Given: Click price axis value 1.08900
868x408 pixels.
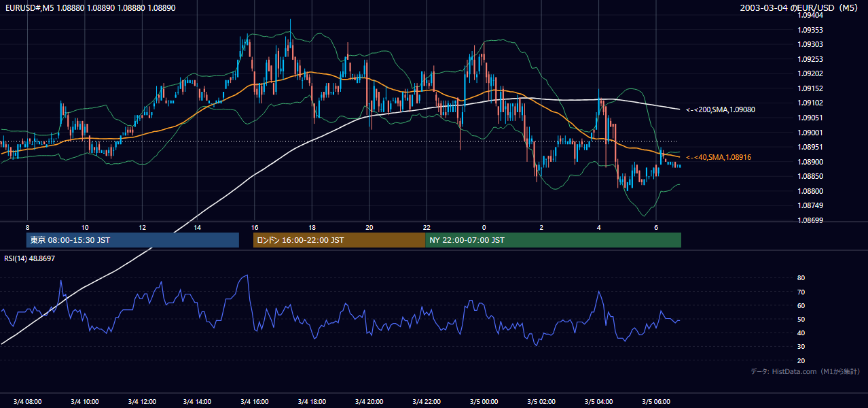Looking at the screenshot, I should (810, 162).
